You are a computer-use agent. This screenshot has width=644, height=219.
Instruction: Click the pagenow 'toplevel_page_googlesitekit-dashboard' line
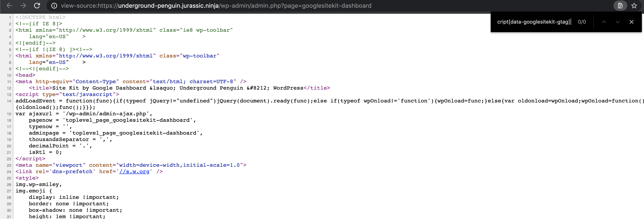click(x=112, y=120)
